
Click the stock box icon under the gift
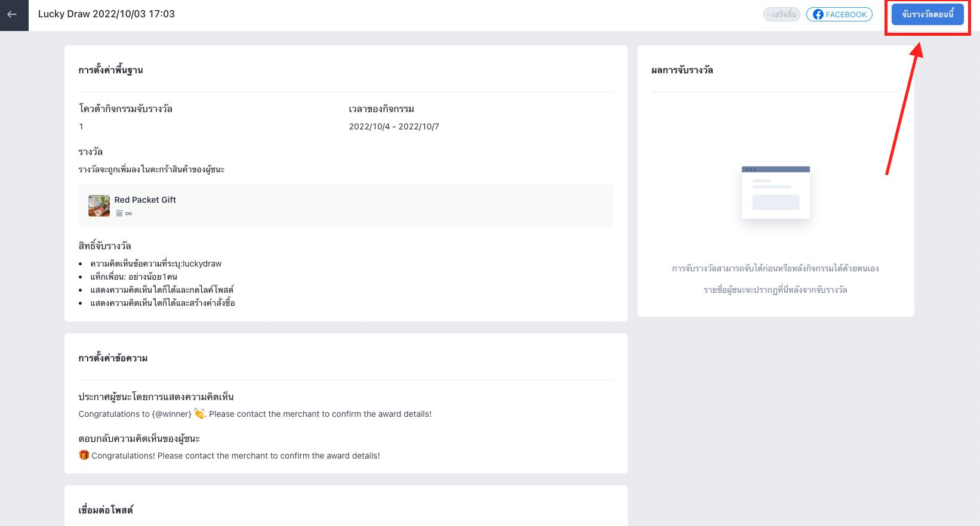point(119,213)
